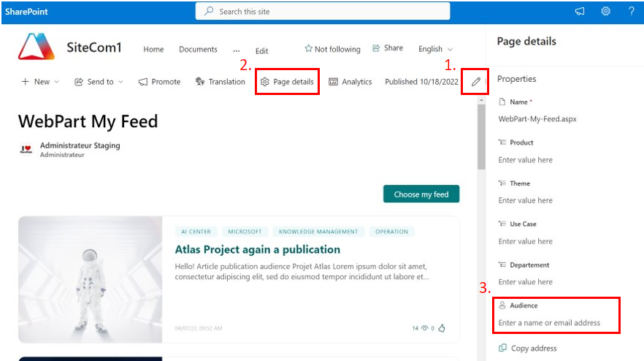The width and height of the screenshot is (644, 361).
Task: Click the Properties section heading
Action: pyautogui.click(x=516, y=79)
